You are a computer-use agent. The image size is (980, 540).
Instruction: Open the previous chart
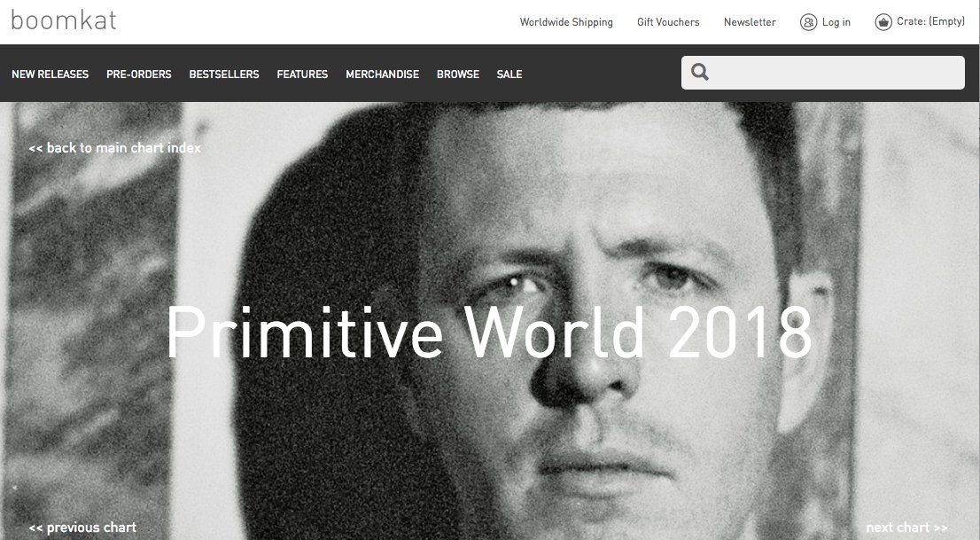pyautogui.click(x=82, y=528)
